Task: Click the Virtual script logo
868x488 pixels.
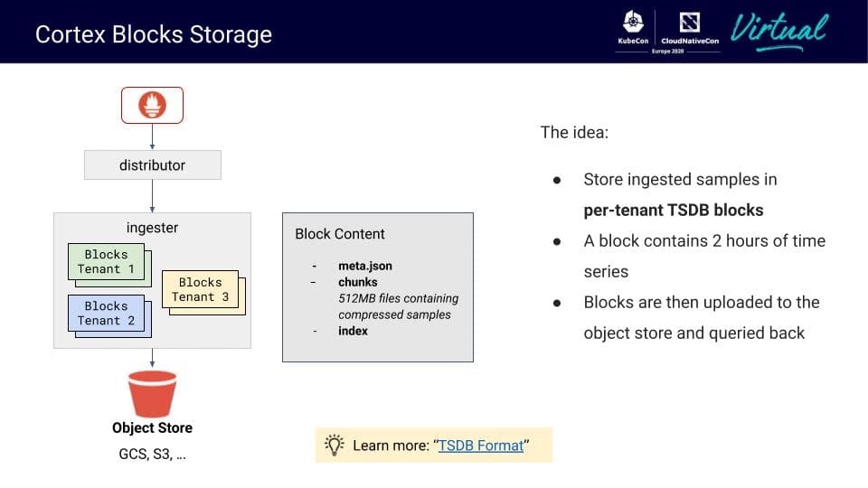Action: tap(779, 33)
